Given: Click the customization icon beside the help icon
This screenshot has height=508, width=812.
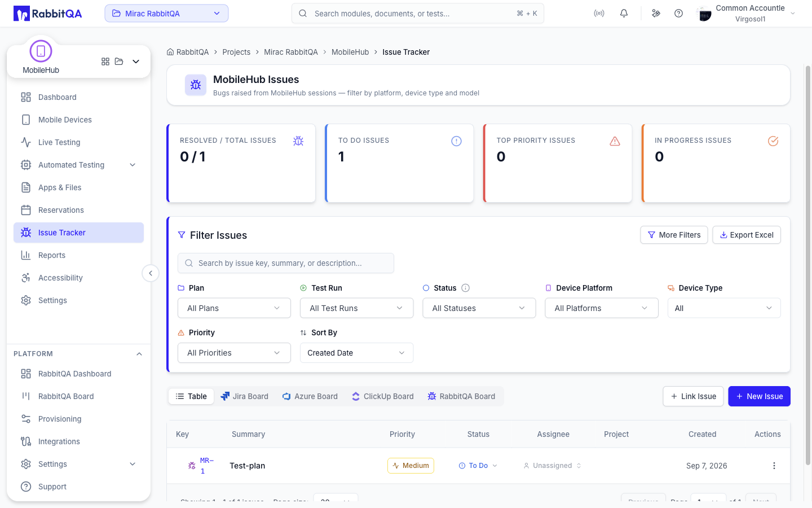Looking at the screenshot, I should (656, 14).
